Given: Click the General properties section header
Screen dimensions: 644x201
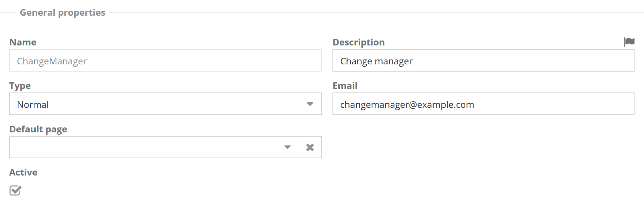Looking at the screenshot, I should [x=63, y=12].
